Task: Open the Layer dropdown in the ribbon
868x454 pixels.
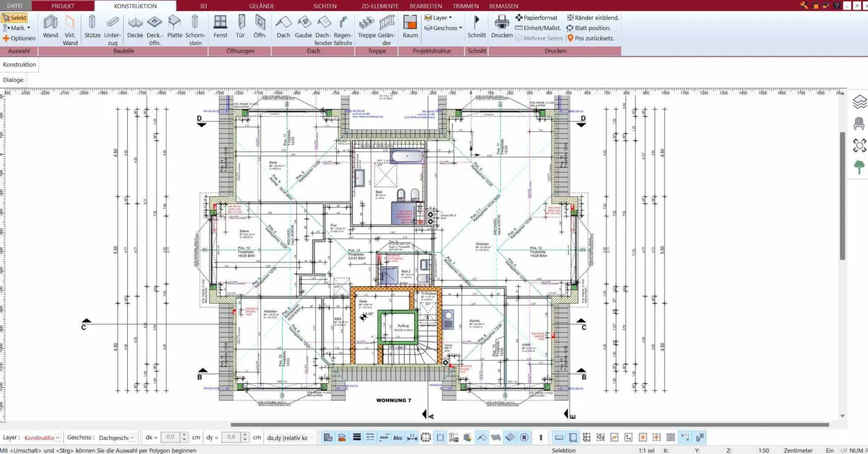Action: click(441, 18)
